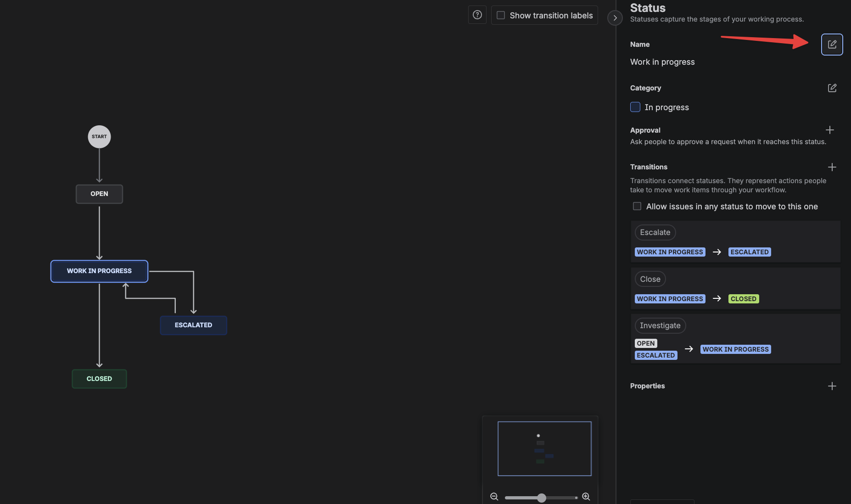Viewport: 851px width, 504px height.
Task: Open the Escalate transition
Action: [655, 232]
